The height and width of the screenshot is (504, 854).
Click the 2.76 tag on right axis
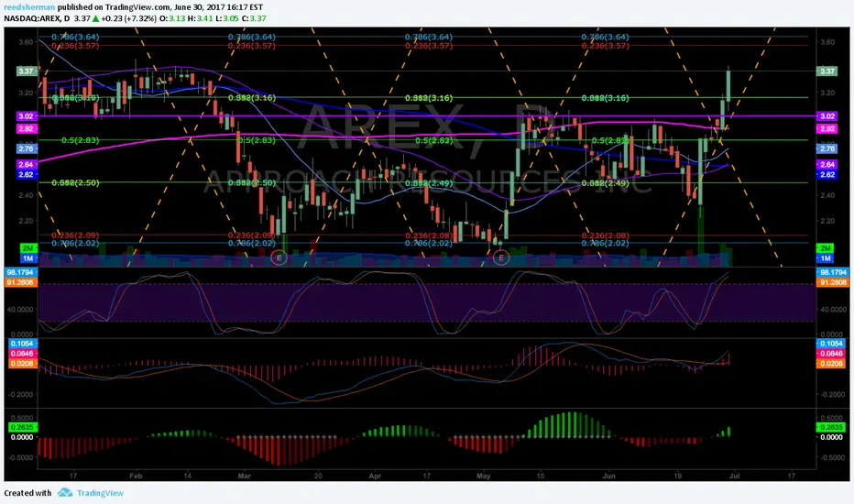tap(827, 148)
